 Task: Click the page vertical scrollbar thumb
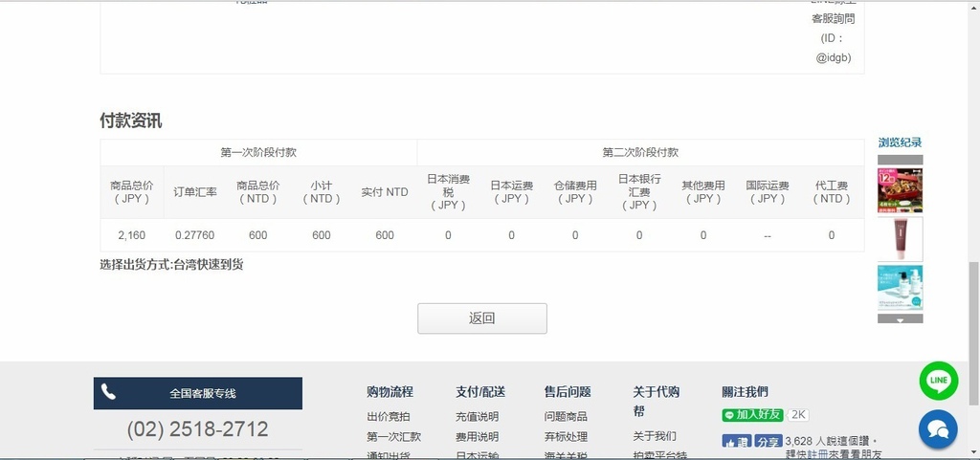(x=973, y=333)
